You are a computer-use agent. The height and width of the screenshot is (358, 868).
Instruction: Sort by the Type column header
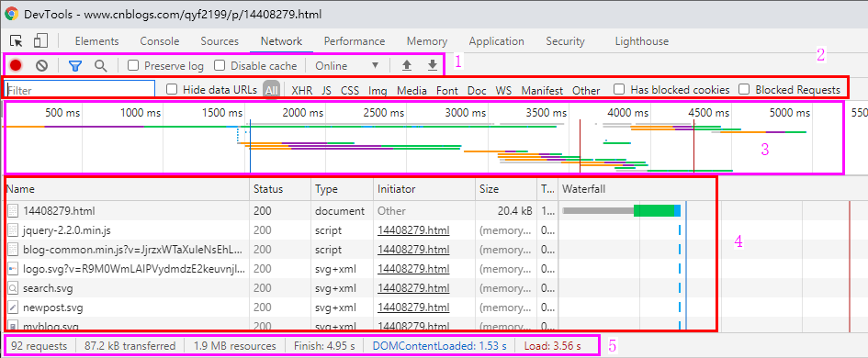point(342,189)
